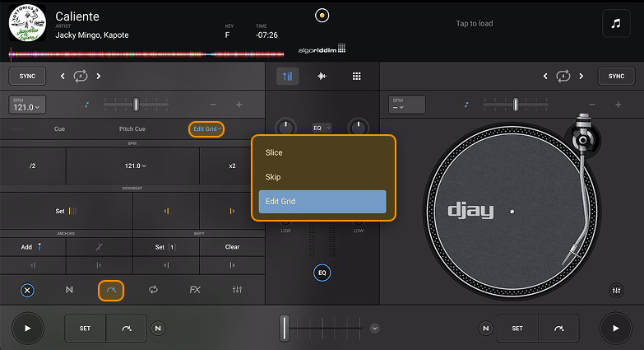Double the right deck loop length
The height and width of the screenshot is (350, 644).
(x=581, y=76)
